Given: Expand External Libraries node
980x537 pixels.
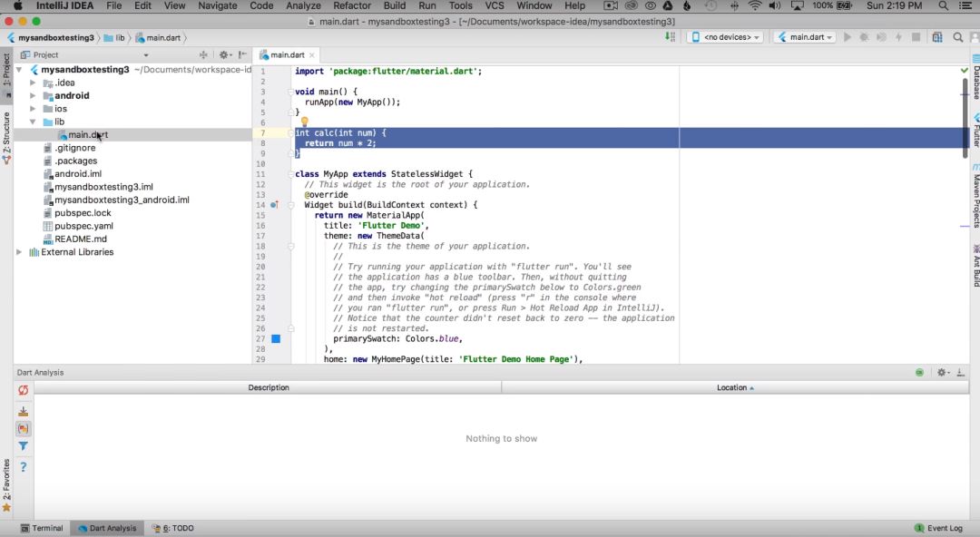Looking at the screenshot, I should pyautogui.click(x=19, y=252).
